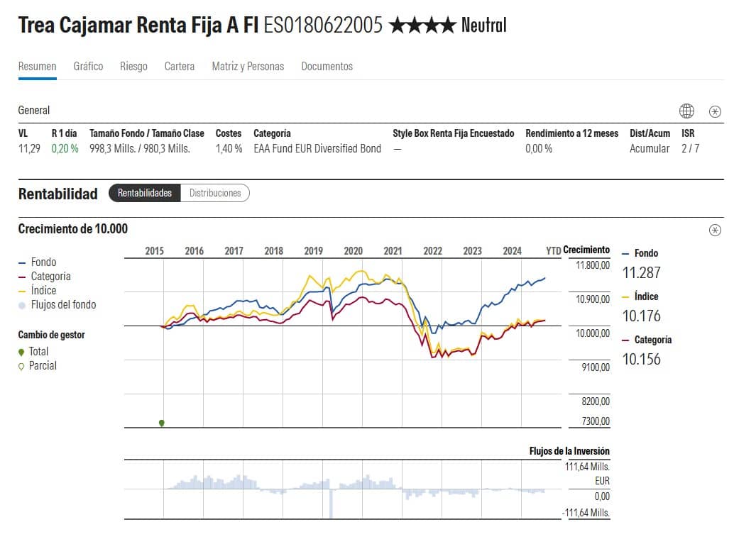Click the ISR value 2 / 7
Screen dimensions: 756x544
[x=690, y=148]
